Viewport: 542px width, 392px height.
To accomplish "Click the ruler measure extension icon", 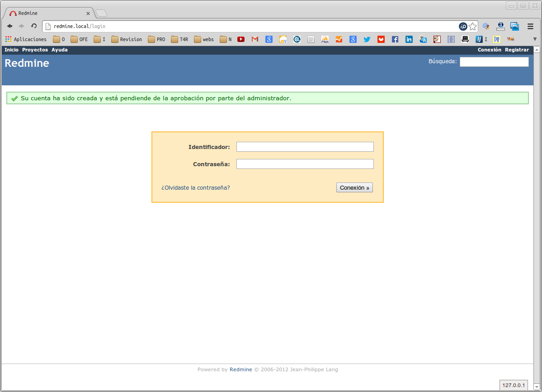I will click(x=500, y=26).
